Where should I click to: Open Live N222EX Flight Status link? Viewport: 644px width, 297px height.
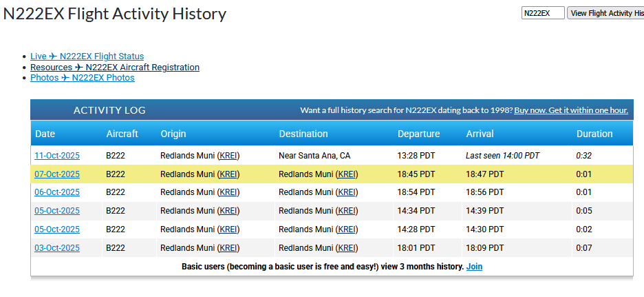[x=87, y=57]
